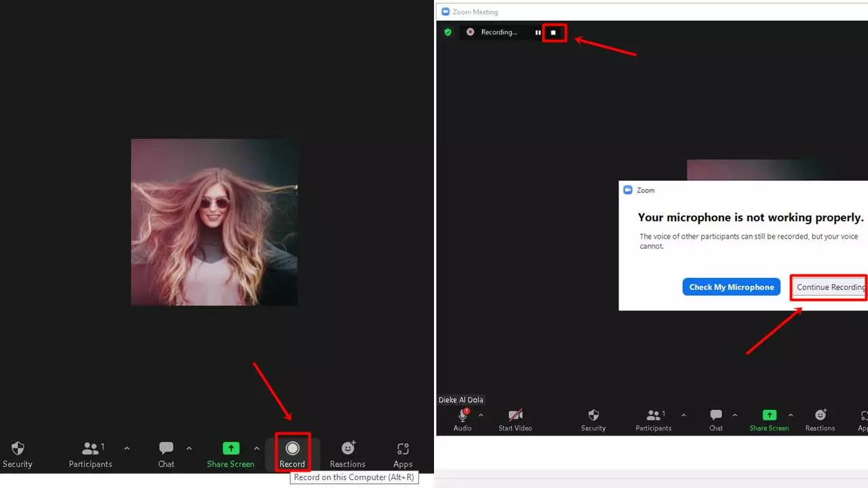Expand Chat options arrow in the Record toolbar
Image resolution: width=868 pixels, height=488 pixels.
click(189, 448)
